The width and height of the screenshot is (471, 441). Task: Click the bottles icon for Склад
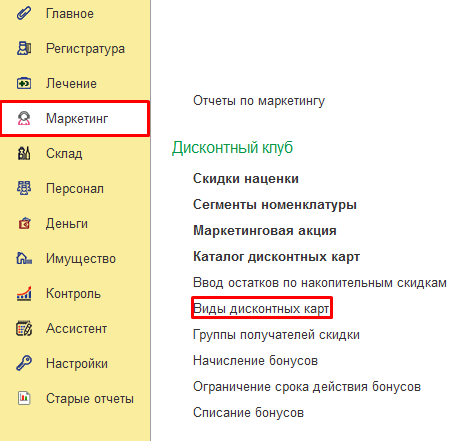tap(24, 153)
